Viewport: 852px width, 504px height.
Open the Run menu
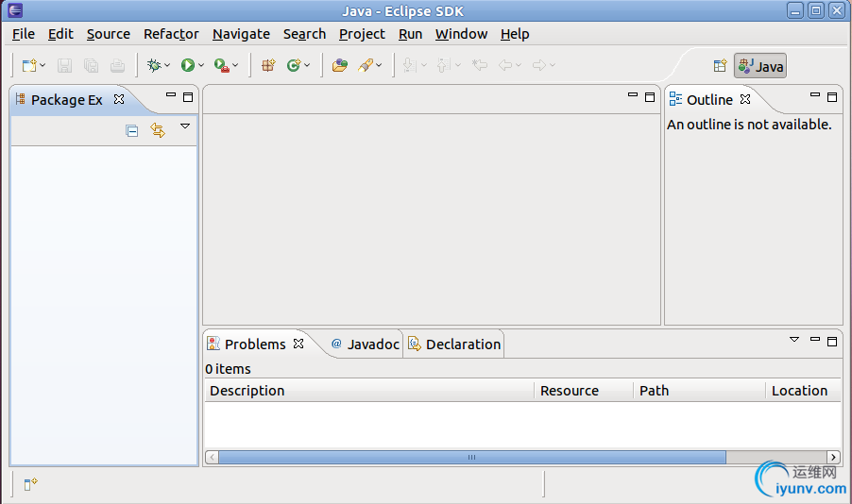(x=410, y=34)
